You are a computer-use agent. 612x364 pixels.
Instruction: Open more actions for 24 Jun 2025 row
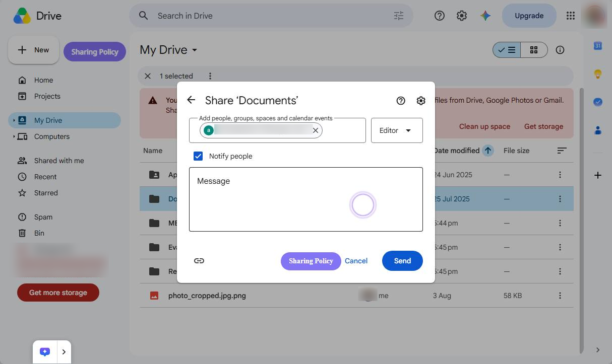tap(560, 175)
